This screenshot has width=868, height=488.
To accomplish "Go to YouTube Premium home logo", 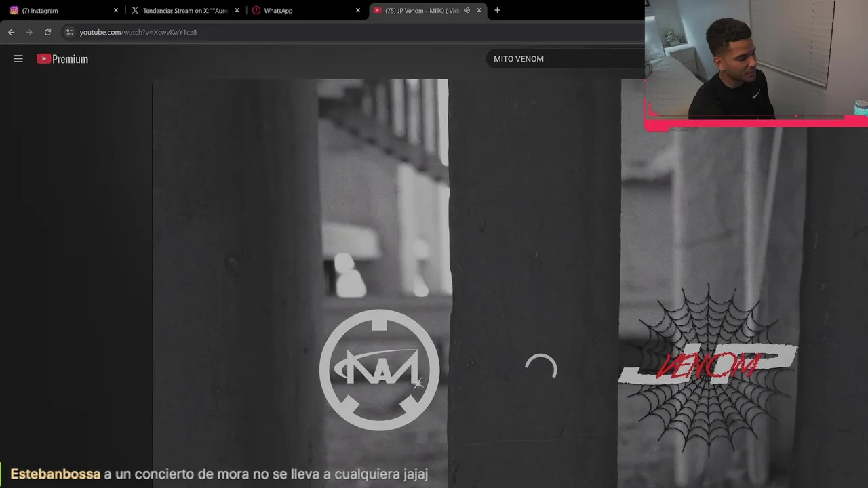I will 62,59.
